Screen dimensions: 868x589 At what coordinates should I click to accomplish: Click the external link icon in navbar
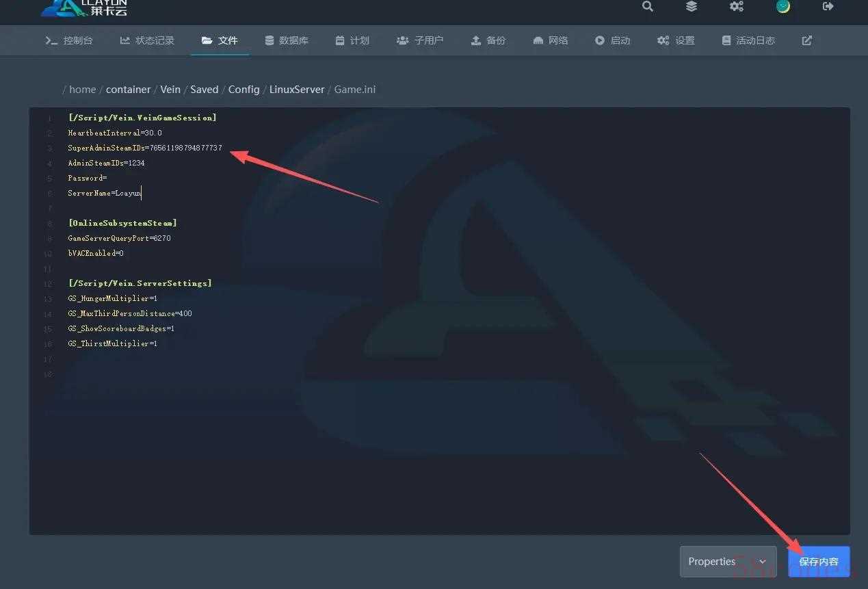[807, 40]
